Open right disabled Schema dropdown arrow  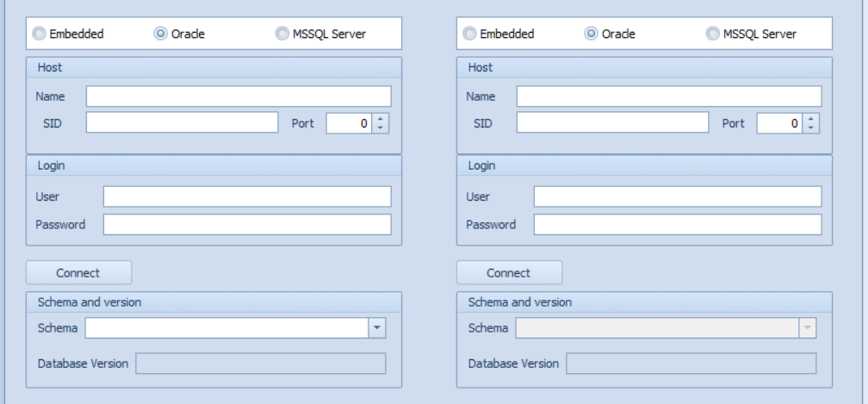(x=808, y=327)
